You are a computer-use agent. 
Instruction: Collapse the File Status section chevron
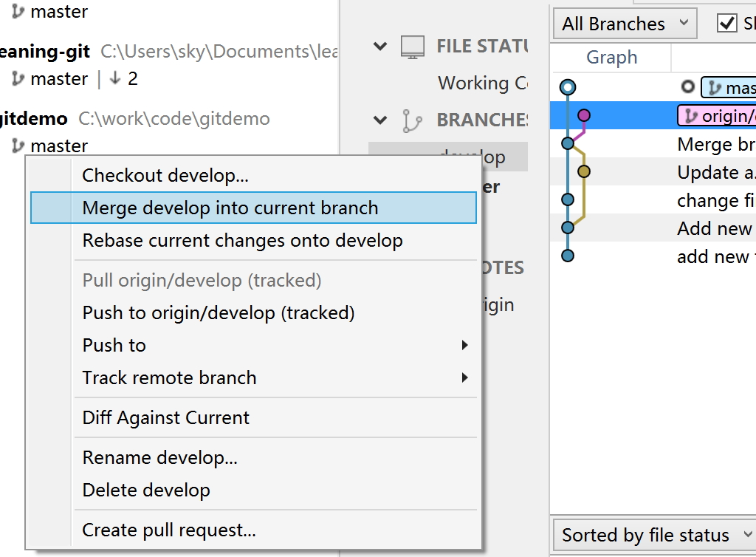point(380,47)
